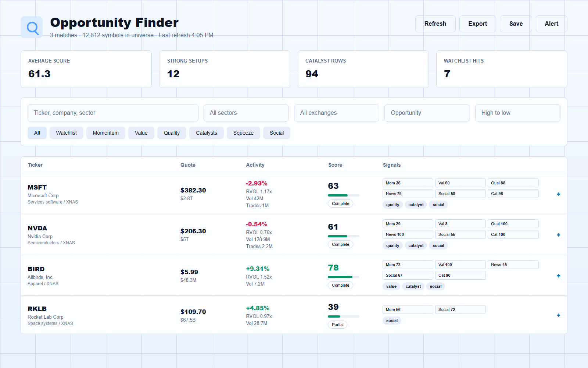Filter by Catalysts chip

(x=207, y=133)
